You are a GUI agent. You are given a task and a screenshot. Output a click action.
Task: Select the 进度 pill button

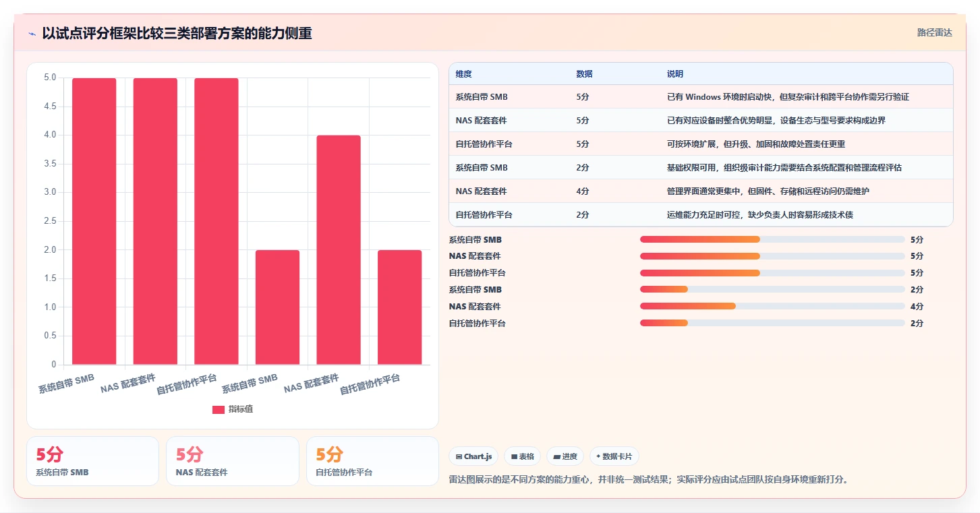pos(565,456)
